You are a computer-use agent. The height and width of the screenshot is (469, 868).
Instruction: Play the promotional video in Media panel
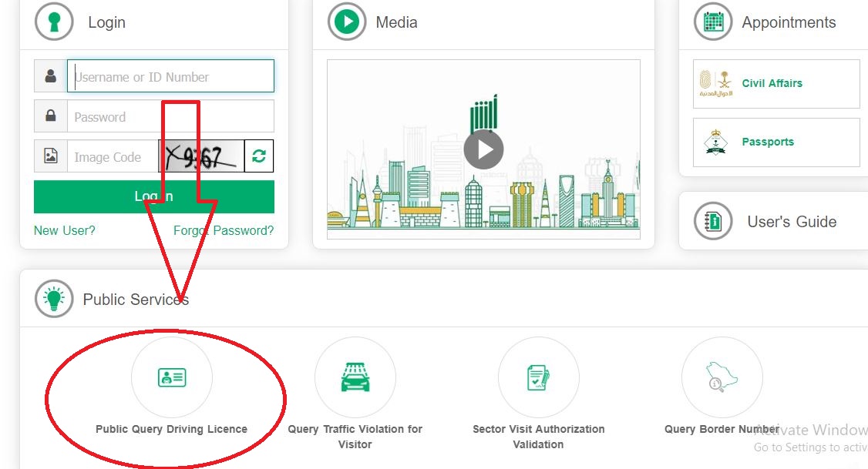(483, 149)
